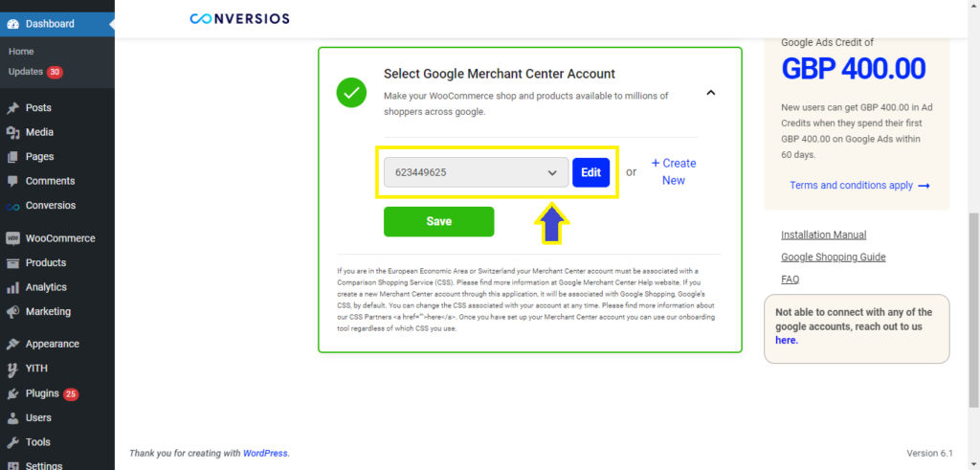Collapse the Merchant Center section chevron
Viewport: 980px width, 470px height.
(710, 93)
